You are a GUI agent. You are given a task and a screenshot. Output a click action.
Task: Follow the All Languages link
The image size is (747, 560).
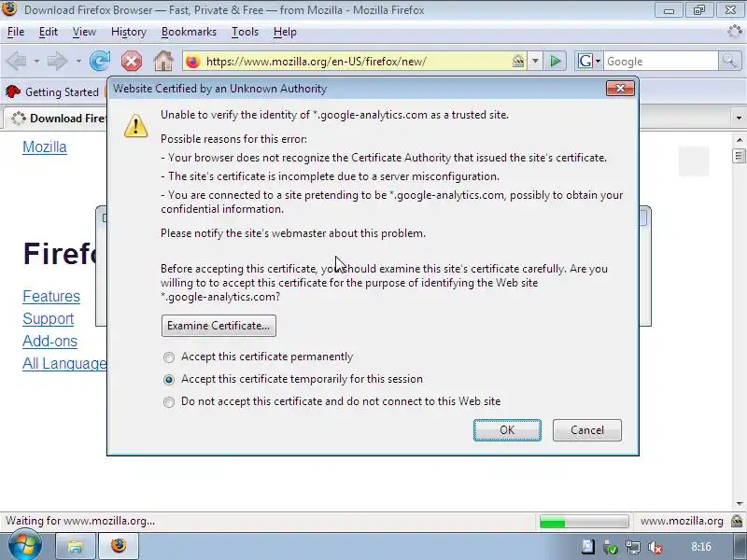[x=64, y=363]
